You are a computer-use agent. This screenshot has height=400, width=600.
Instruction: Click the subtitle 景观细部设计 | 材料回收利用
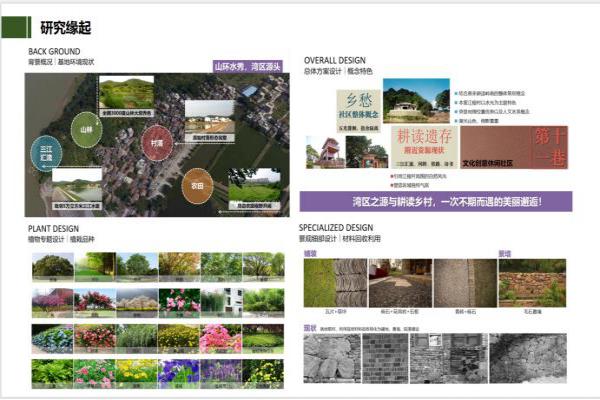pos(340,238)
